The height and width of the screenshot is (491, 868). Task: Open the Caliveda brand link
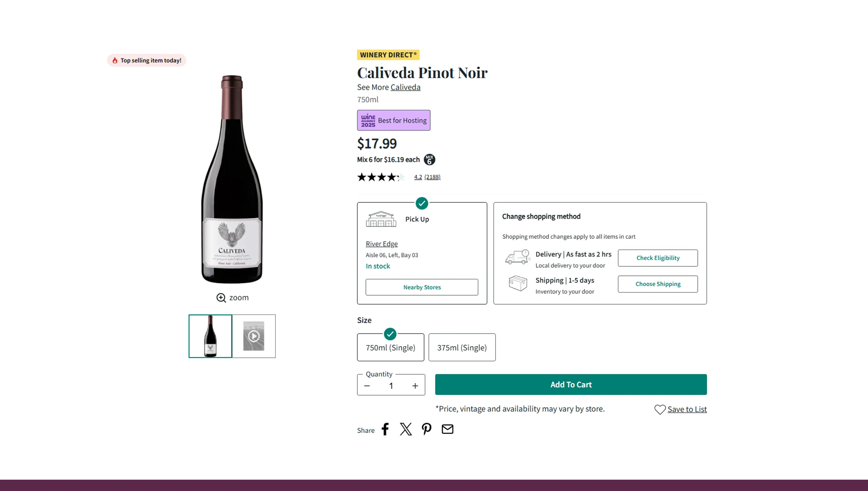coord(405,87)
